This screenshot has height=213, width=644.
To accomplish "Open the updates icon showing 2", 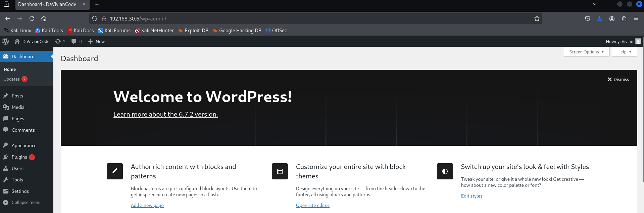I will coord(58,41).
